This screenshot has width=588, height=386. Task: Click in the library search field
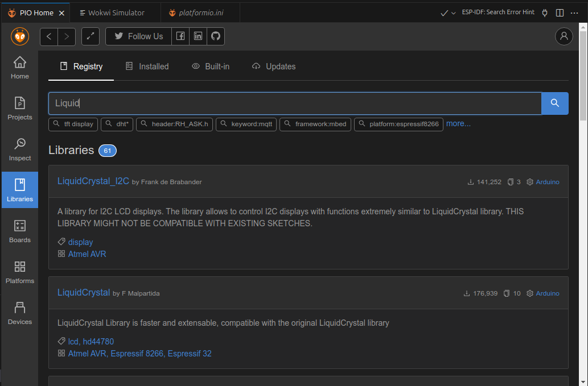coord(295,103)
